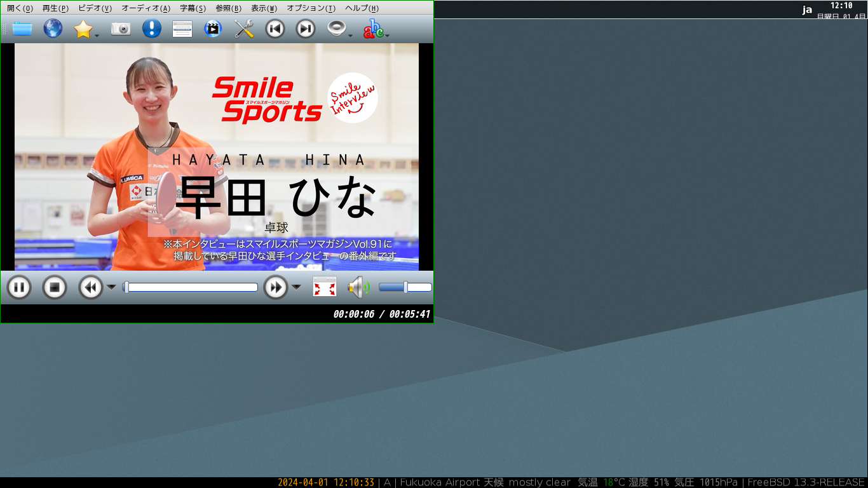Expand the subtitle abc dropdown arrow

click(x=388, y=35)
